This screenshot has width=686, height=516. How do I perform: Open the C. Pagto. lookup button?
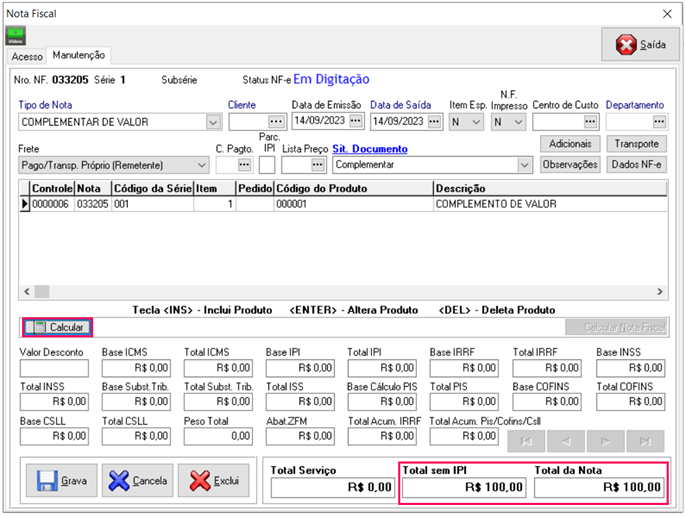point(245,164)
